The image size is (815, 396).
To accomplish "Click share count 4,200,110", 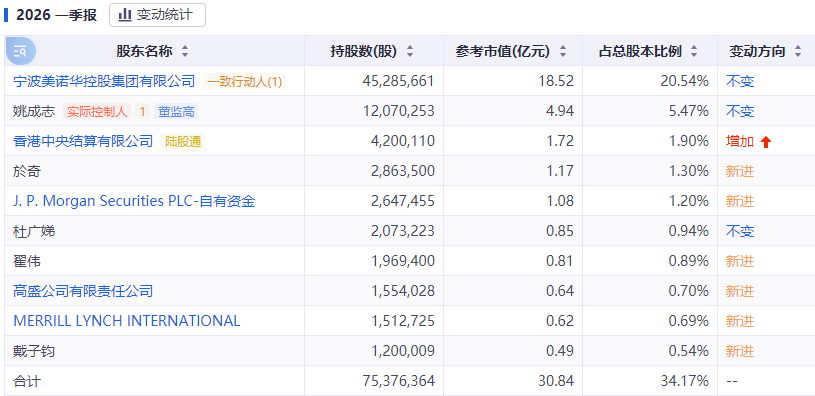I will pyautogui.click(x=403, y=141).
